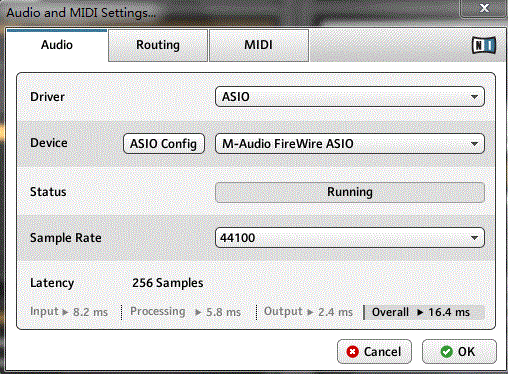Click the Status label
508x374 pixels.
coord(48,192)
